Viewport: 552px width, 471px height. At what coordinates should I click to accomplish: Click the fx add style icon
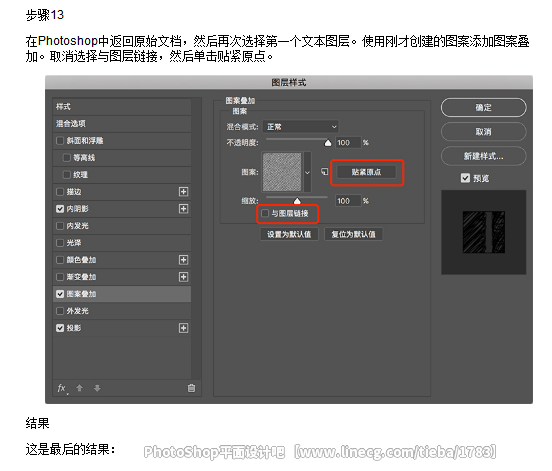tap(62, 388)
